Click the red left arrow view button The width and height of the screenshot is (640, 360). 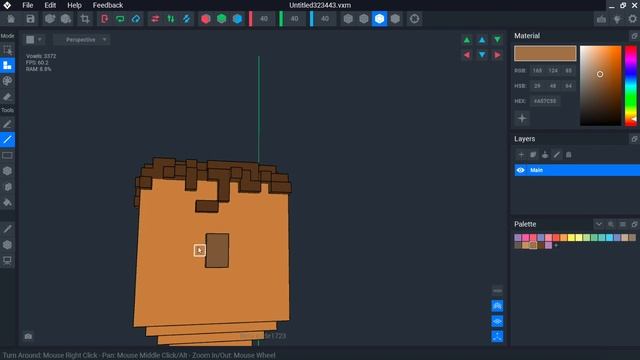point(467,55)
